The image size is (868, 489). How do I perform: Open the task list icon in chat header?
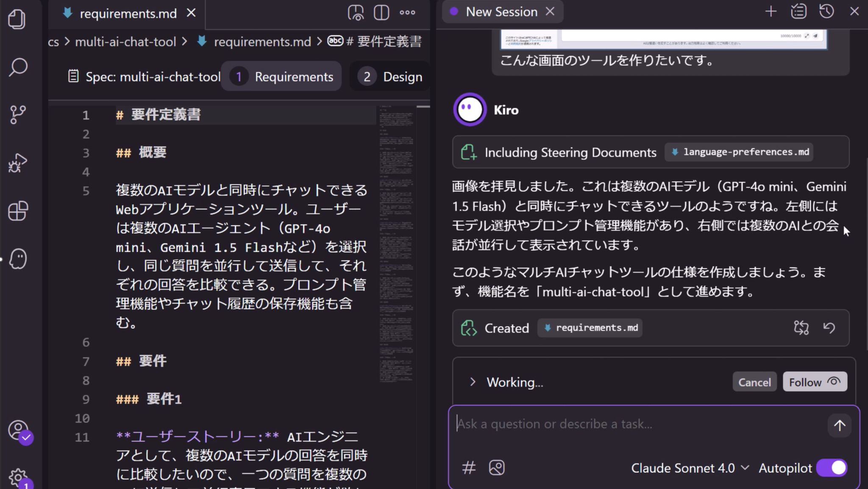798,11
